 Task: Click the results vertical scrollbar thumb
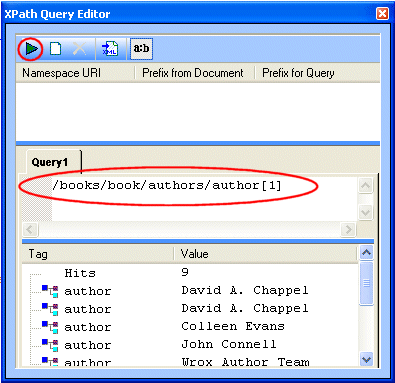click(366, 283)
